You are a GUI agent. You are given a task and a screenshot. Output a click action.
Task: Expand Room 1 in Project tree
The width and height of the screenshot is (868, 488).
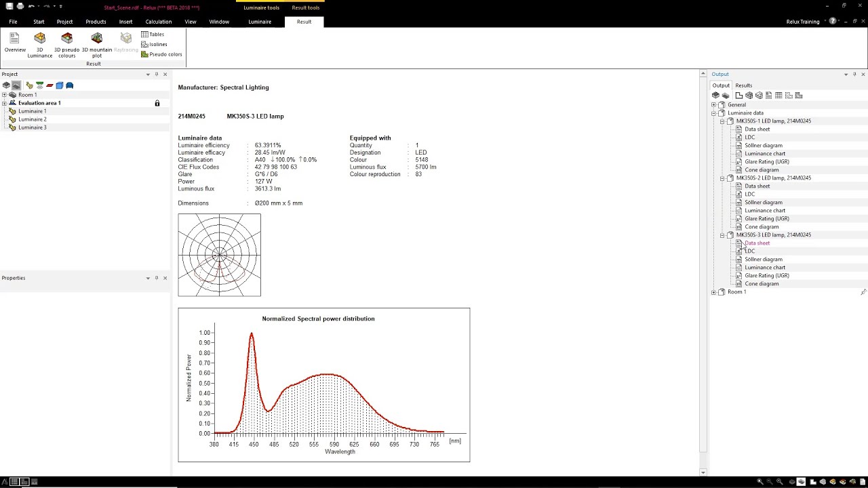tap(4, 95)
